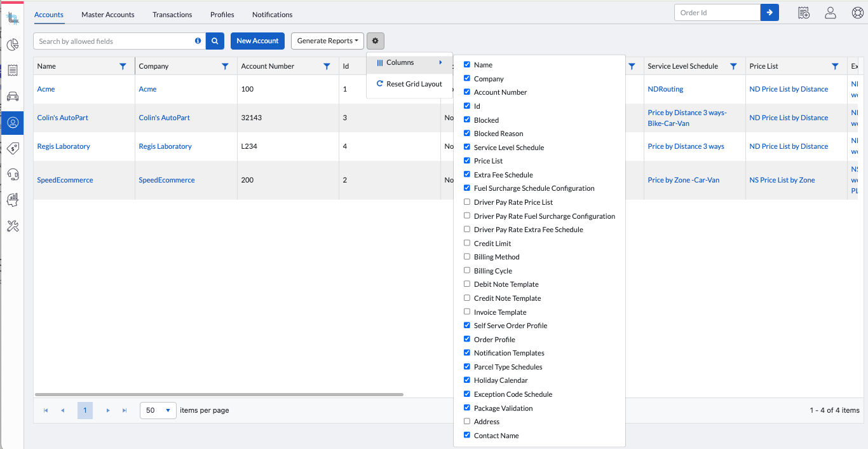The height and width of the screenshot is (449, 868).
Task: Focus the Order Id input field
Action: click(717, 12)
